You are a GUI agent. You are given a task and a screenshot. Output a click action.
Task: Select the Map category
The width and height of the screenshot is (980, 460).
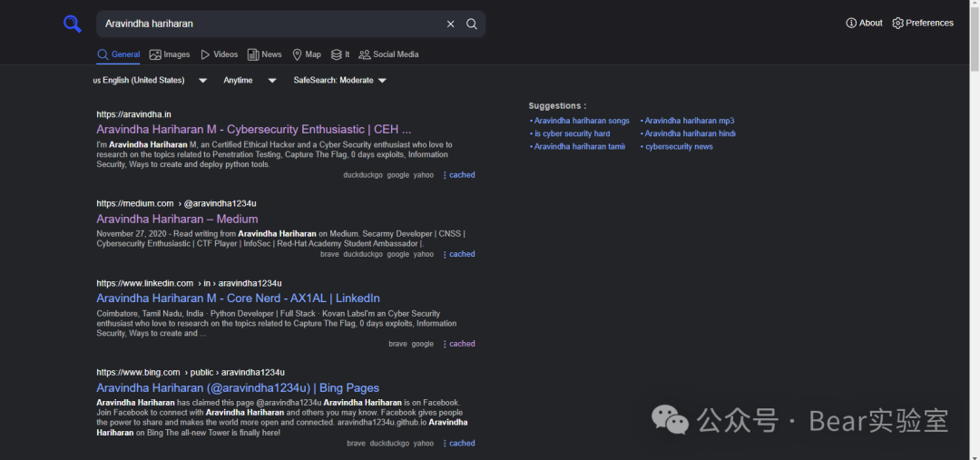307,54
